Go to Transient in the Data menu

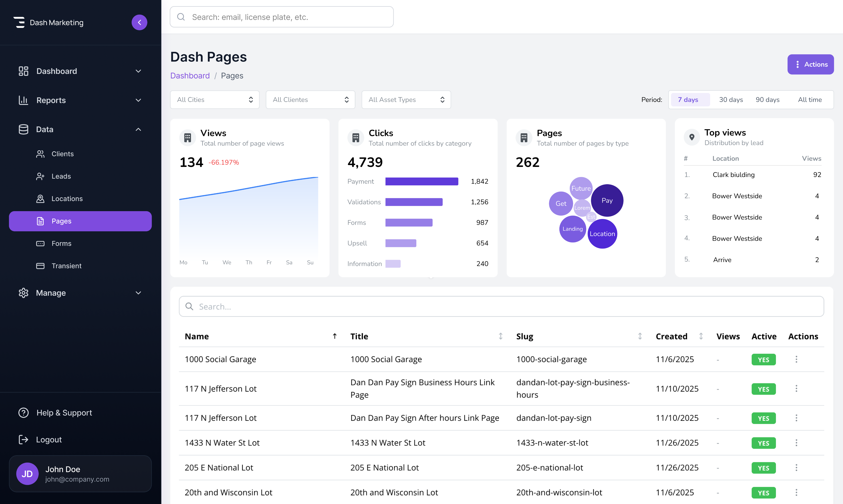[x=66, y=266]
